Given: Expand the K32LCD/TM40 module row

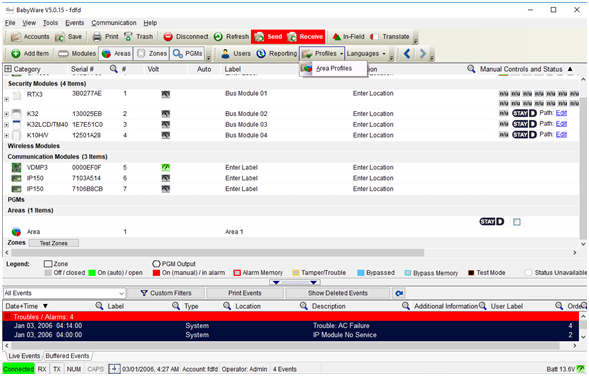Looking at the screenshot, I should [6, 125].
